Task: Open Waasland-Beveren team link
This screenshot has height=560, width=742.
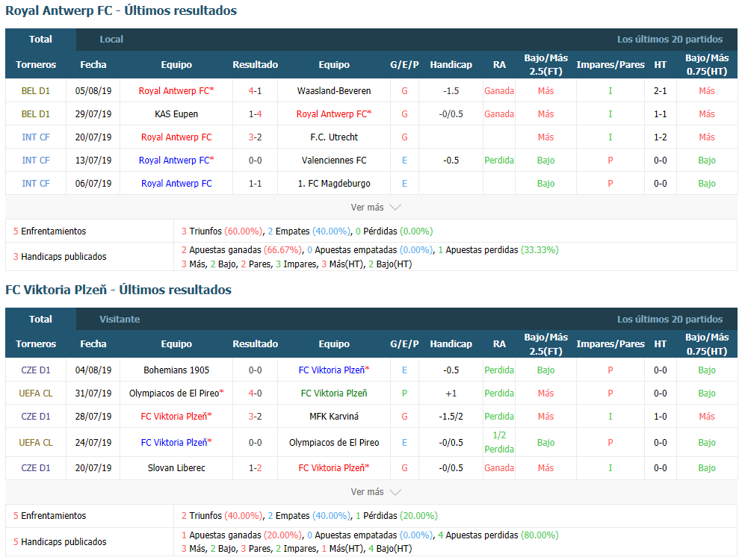Action: pos(334,91)
